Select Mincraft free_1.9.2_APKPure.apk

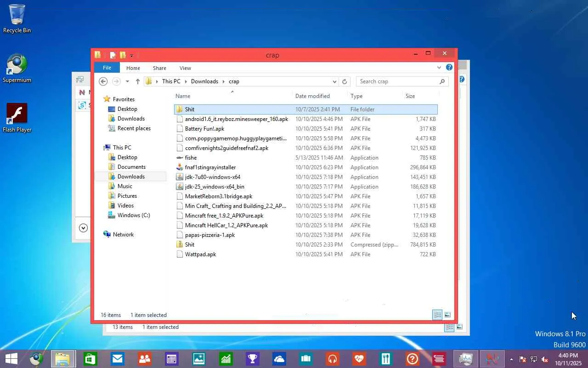pos(224,216)
